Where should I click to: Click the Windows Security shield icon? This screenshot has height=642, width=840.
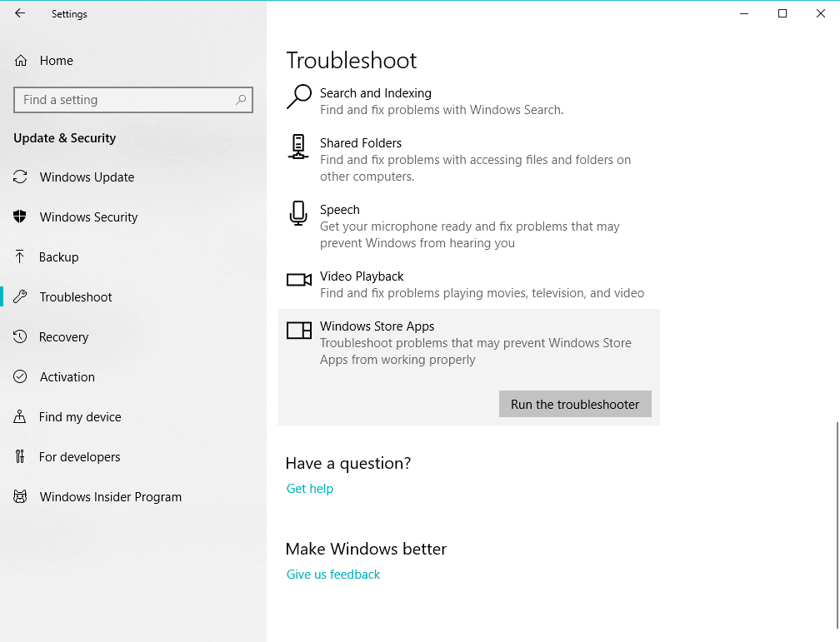[x=20, y=216]
